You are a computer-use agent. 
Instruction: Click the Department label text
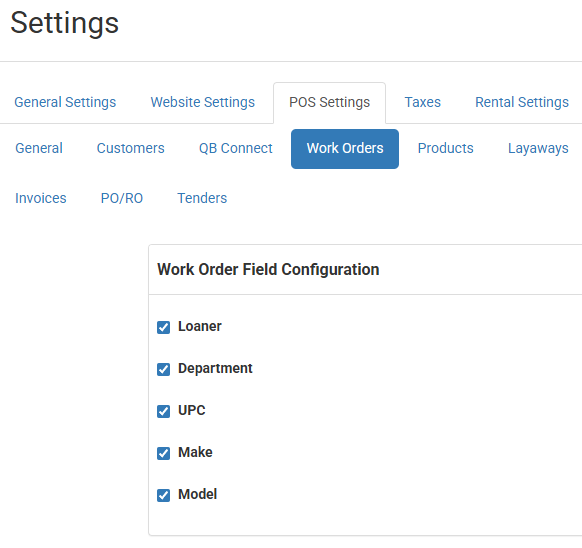[215, 369]
